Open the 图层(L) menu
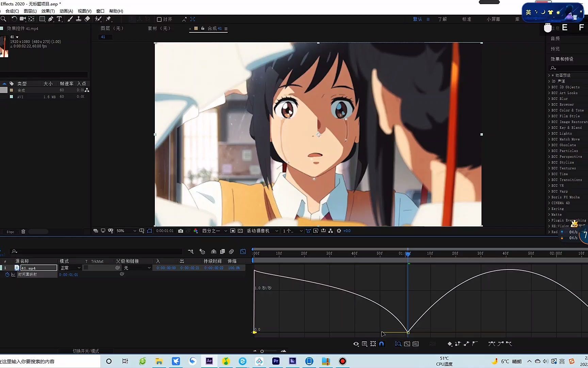 [x=30, y=11]
